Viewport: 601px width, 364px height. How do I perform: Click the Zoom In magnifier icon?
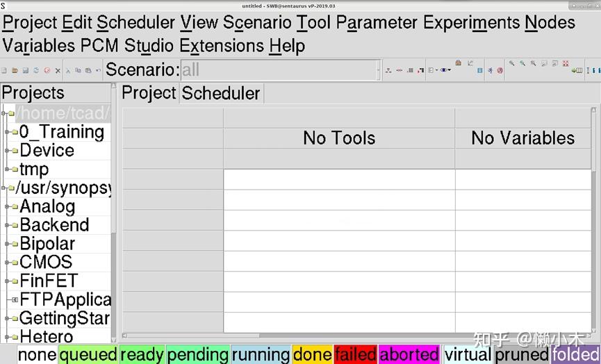pyautogui.click(x=512, y=64)
